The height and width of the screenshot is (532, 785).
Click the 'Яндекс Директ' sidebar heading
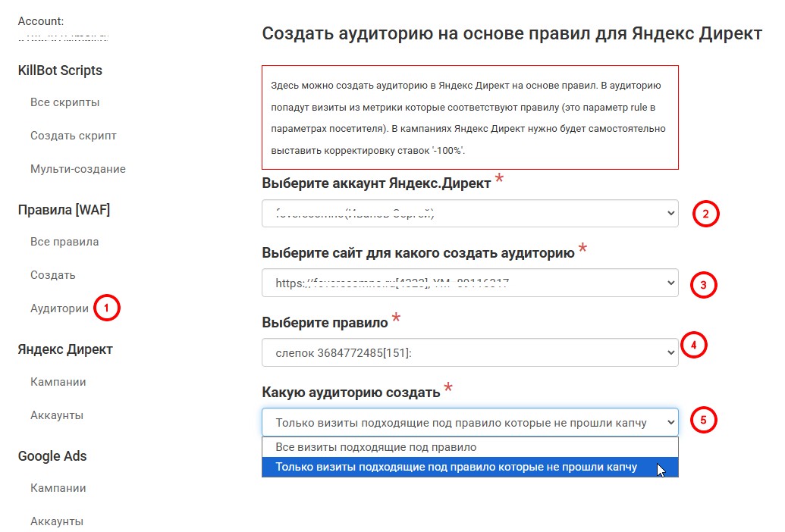pos(65,349)
